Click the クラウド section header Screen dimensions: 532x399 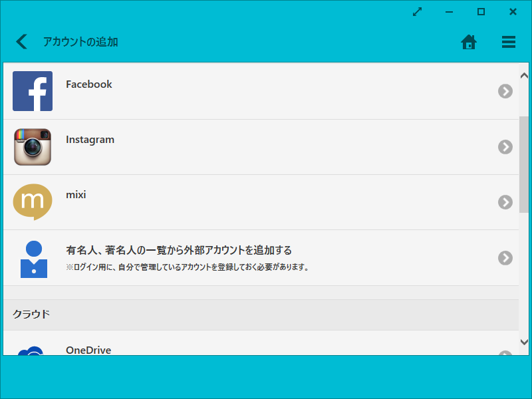(x=261, y=315)
